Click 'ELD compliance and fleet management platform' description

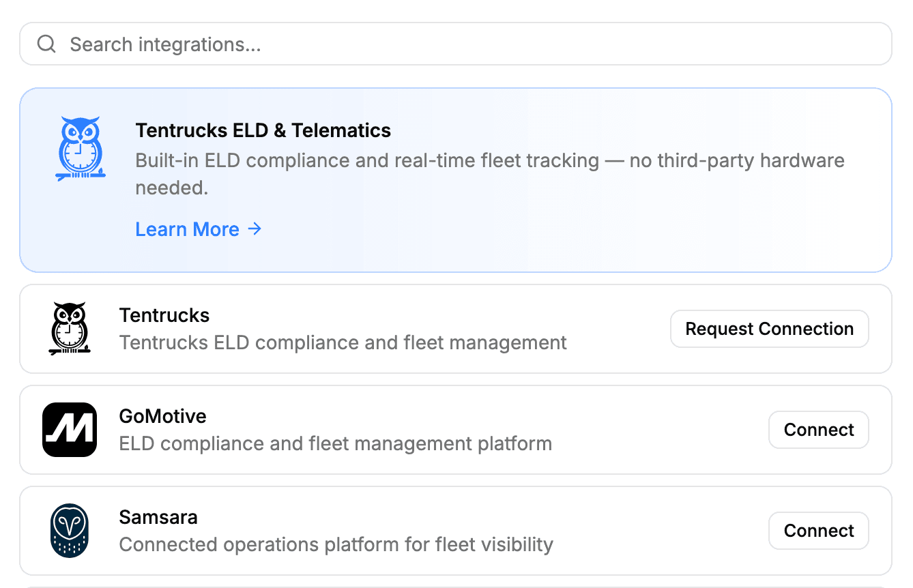[336, 443]
